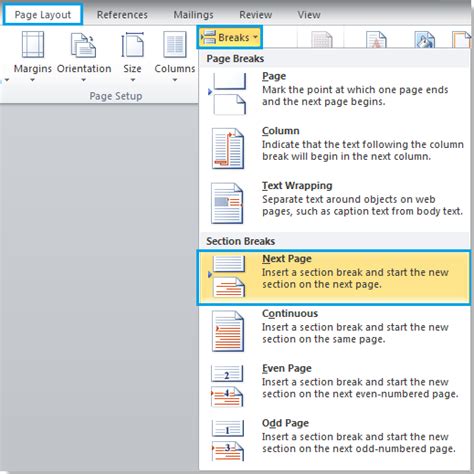
Task: Click the Odd Page numbered icon
Action: [228, 441]
